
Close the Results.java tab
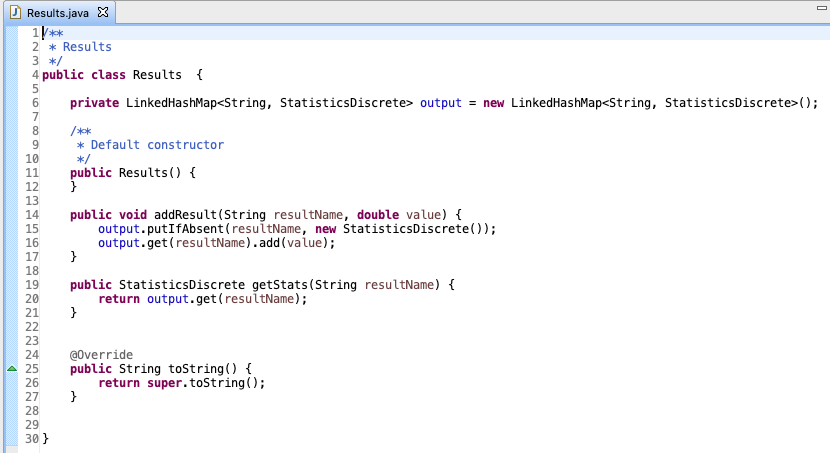point(103,12)
